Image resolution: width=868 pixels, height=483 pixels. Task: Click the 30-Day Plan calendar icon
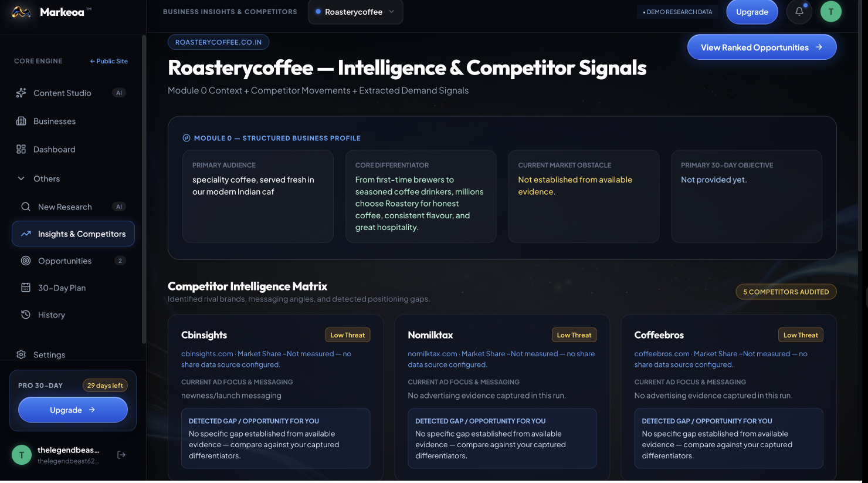pyautogui.click(x=26, y=288)
